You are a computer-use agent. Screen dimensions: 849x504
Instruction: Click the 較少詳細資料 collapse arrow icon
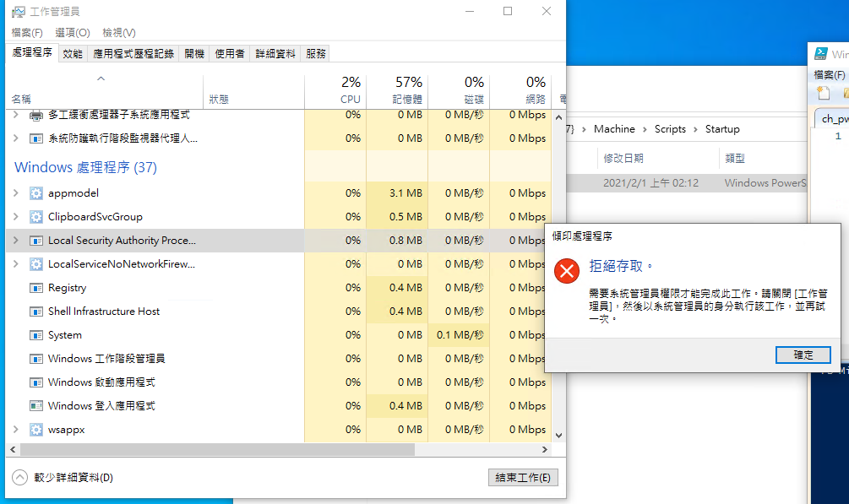tap(20, 478)
